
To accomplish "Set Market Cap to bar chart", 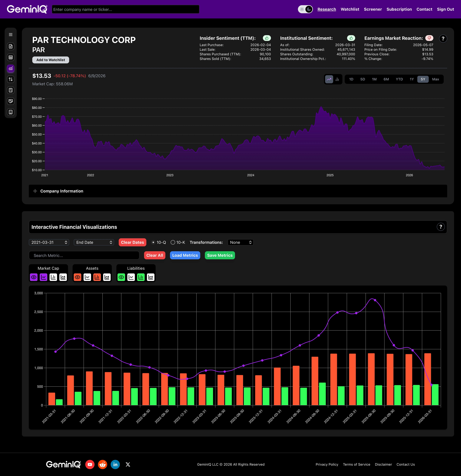I will tap(53, 277).
